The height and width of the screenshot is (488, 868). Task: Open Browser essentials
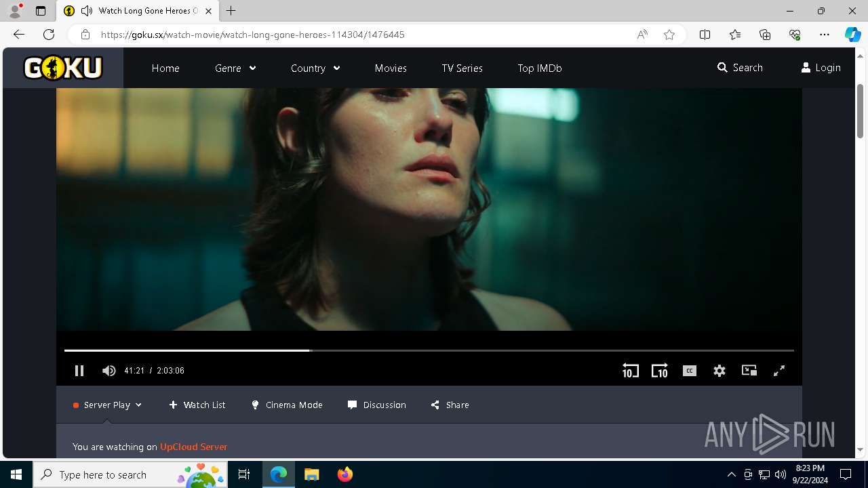(795, 35)
